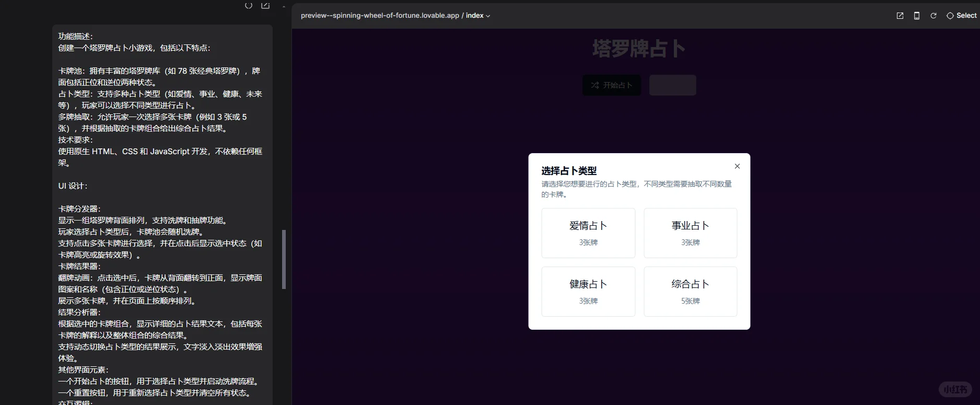Close the 选择占卜类型 dialog
The height and width of the screenshot is (405, 980).
pos(737,166)
